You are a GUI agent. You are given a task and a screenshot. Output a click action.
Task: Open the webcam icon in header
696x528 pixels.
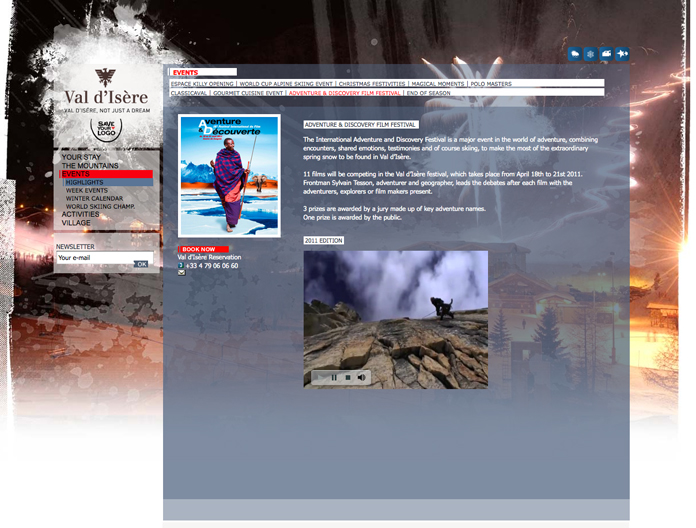[x=606, y=54]
